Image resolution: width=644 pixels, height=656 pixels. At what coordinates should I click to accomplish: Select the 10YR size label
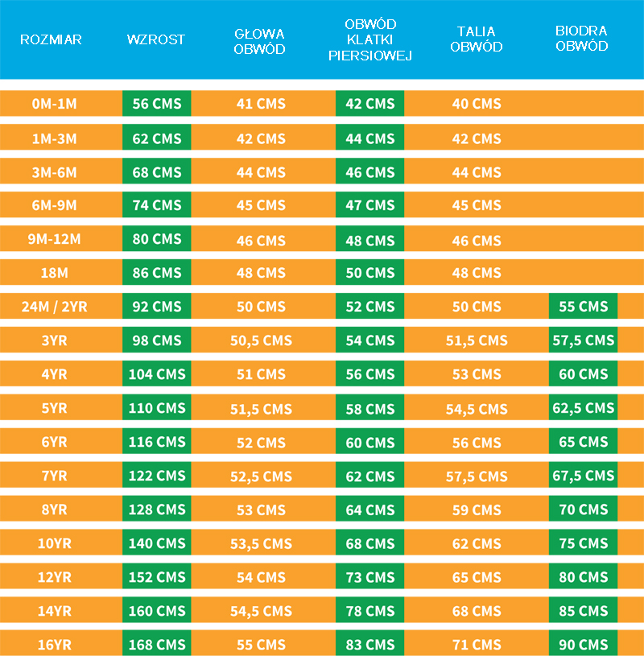[x=55, y=543]
